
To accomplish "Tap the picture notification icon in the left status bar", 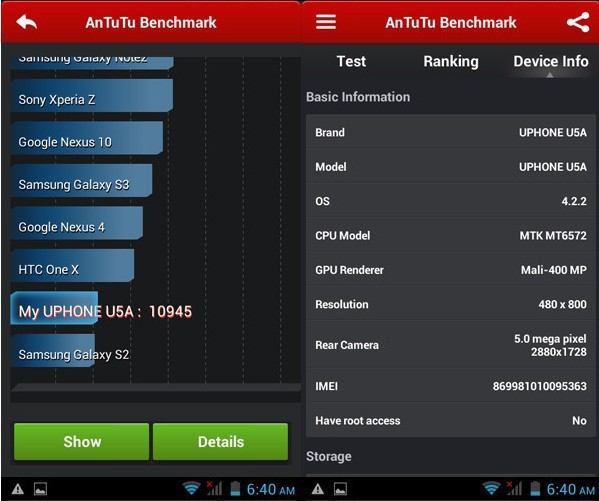I will [40, 489].
